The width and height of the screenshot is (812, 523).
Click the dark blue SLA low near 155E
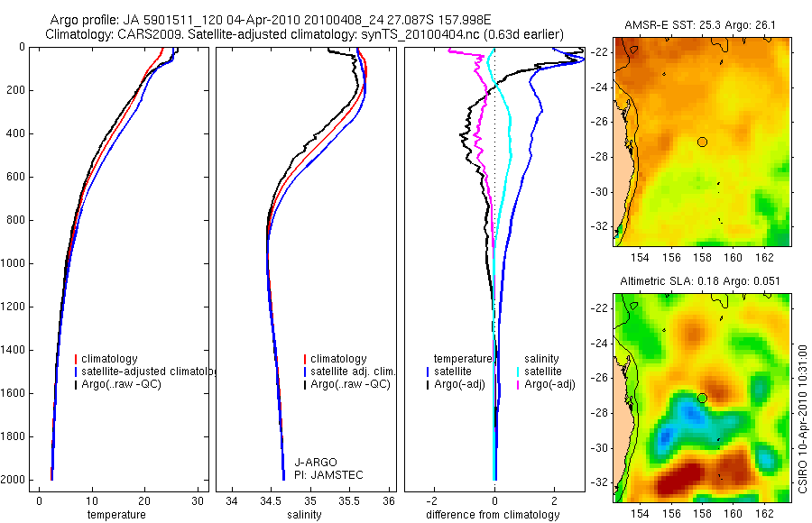(666, 436)
